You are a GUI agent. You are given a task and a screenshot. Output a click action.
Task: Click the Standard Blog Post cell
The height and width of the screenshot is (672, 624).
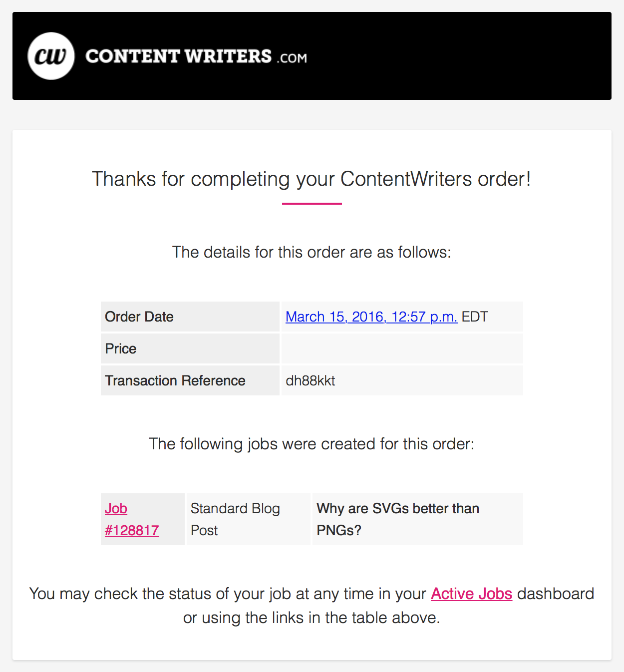point(249,519)
